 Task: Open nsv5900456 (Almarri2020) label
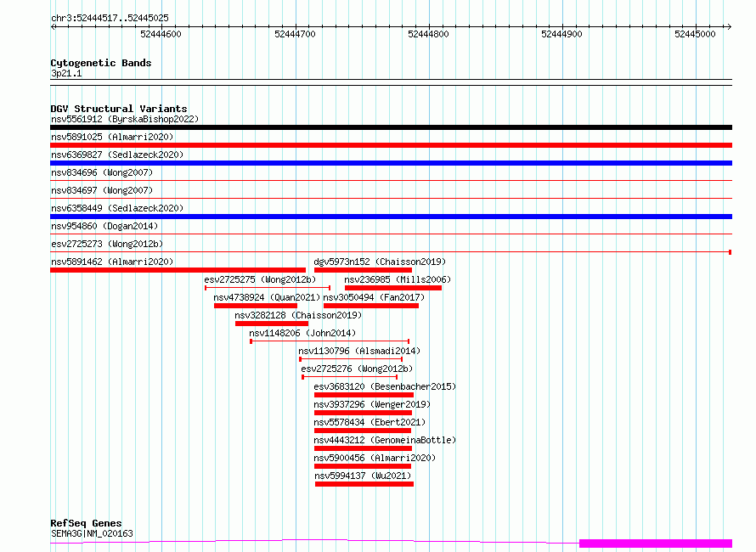tap(375, 458)
